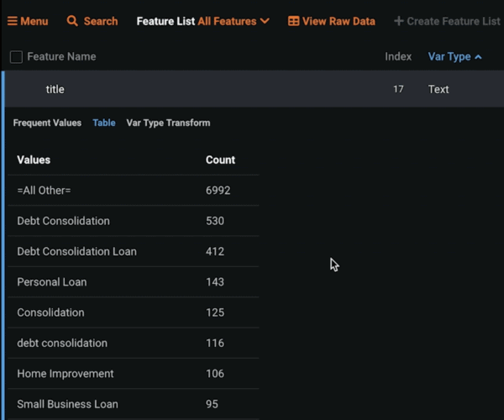
Task: Click the Search magnifier icon
Action: (x=72, y=21)
